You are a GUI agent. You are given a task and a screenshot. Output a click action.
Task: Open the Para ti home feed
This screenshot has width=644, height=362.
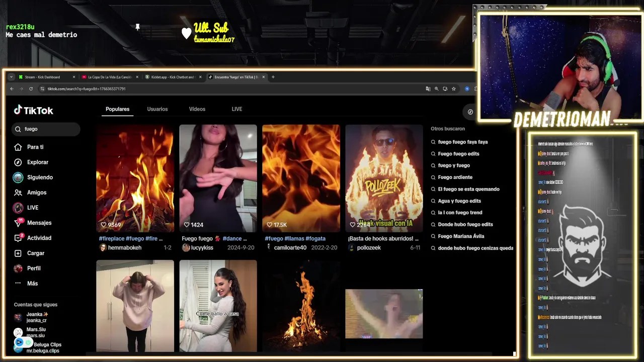pos(35,147)
